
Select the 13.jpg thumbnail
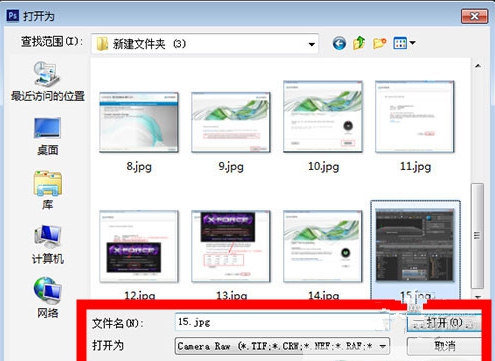[x=231, y=246]
